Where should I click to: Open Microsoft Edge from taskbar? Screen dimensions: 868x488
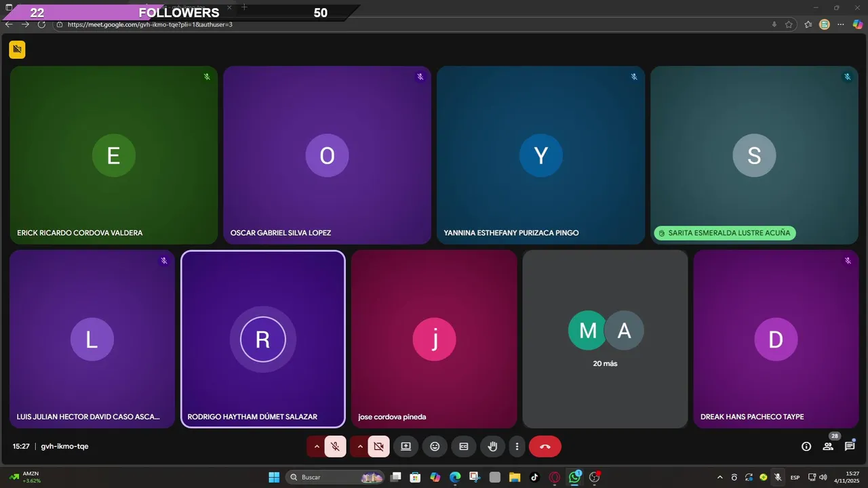click(x=455, y=477)
